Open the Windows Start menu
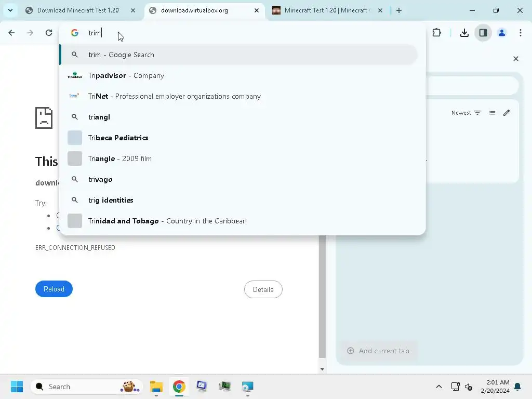 point(17,387)
